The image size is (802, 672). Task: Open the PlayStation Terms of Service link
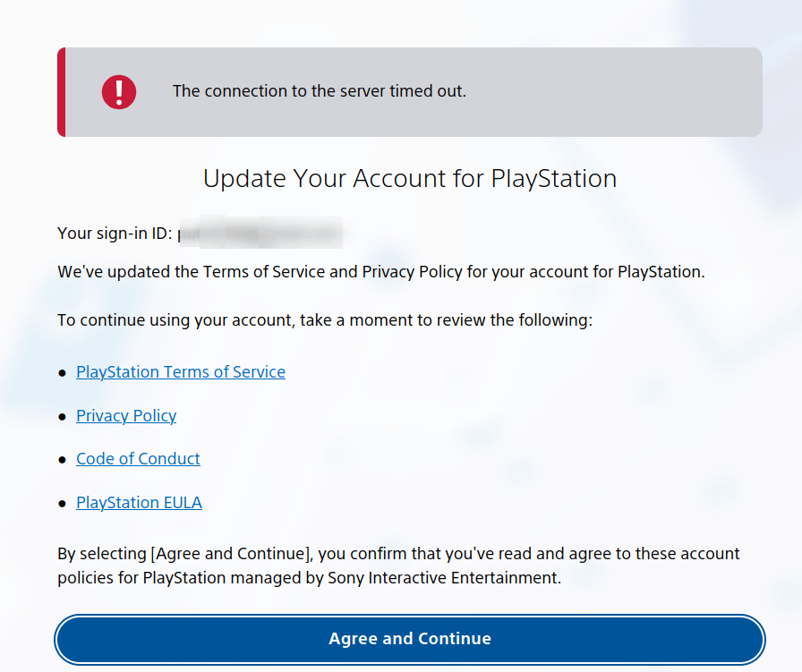181,372
